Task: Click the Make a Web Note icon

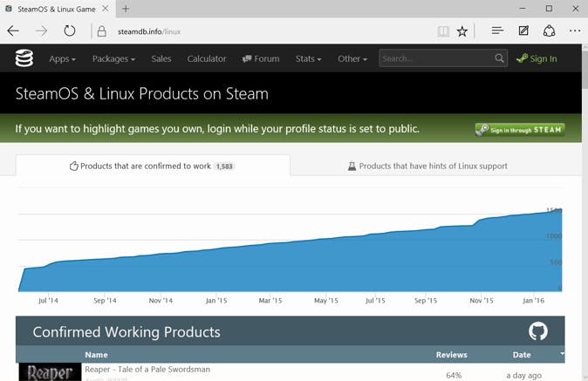Action: 523,31
